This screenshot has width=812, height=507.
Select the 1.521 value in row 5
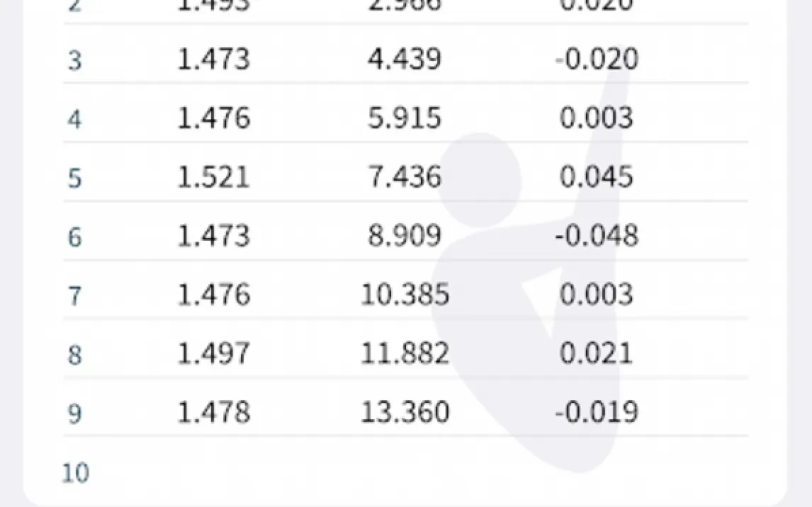(213, 177)
